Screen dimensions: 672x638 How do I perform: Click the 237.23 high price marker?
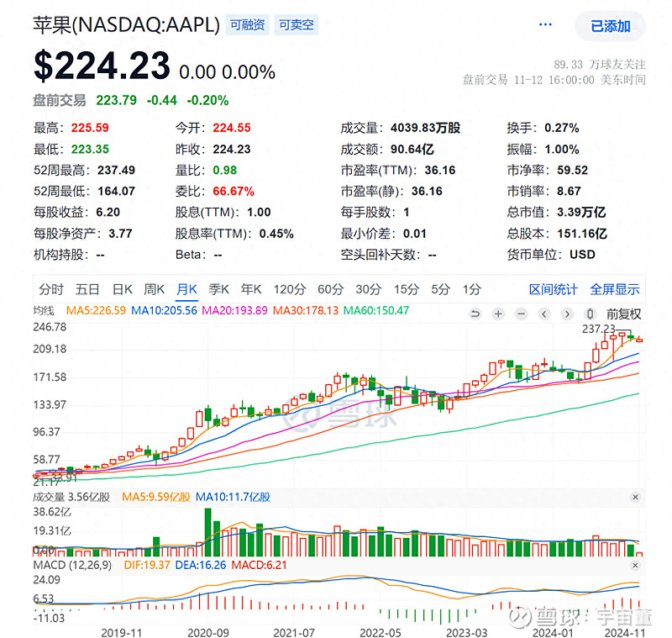pos(598,329)
